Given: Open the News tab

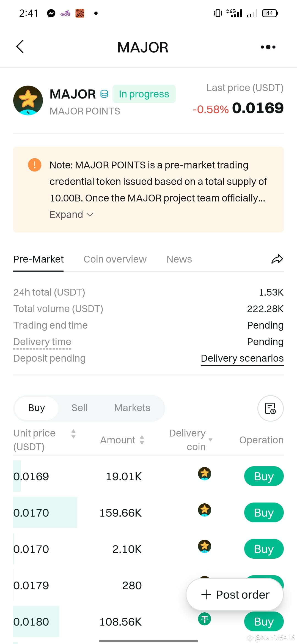Looking at the screenshot, I should tap(179, 259).
